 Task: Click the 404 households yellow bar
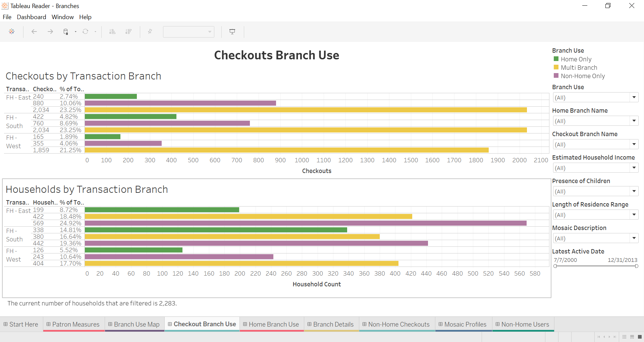[x=241, y=264]
